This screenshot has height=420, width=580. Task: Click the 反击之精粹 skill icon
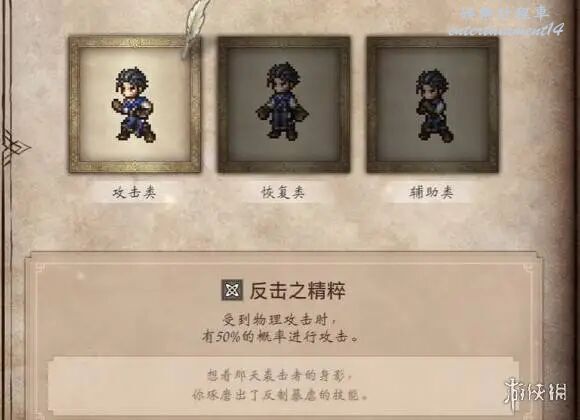click(x=232, y=290)
